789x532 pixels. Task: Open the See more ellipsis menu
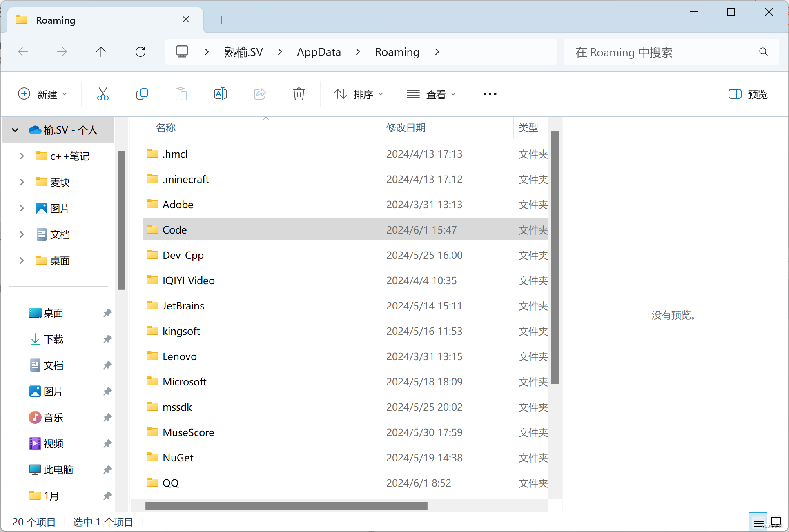pos(490,94)
